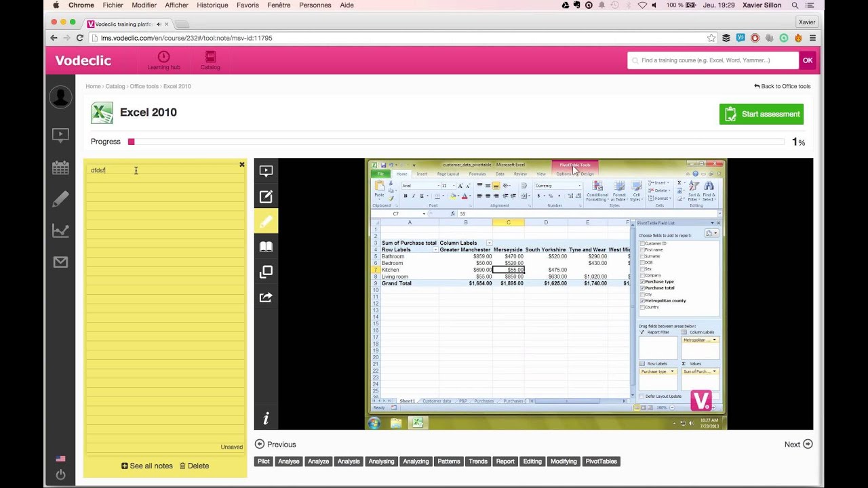The image size is (868, 488).
Task: Open the Column Labels filter dropdown
Action: point(490,243)
